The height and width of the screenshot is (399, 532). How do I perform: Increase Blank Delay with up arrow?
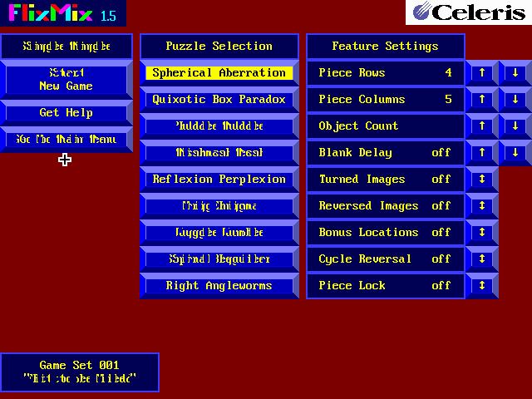click(482, 152)
